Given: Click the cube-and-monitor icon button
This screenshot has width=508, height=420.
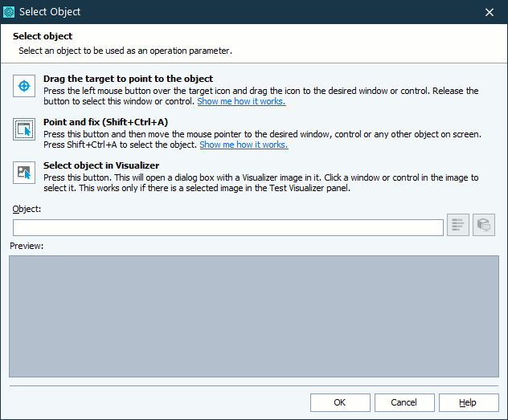Looking at the screenshot, I should [x=483, y=226].
